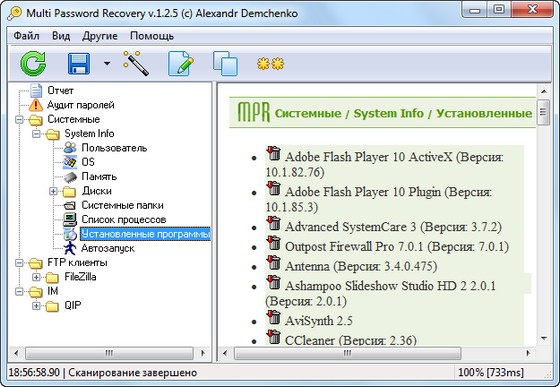Click the right pane vertical scrollbar thumb

pyautogui.click(x=543, y=112)
